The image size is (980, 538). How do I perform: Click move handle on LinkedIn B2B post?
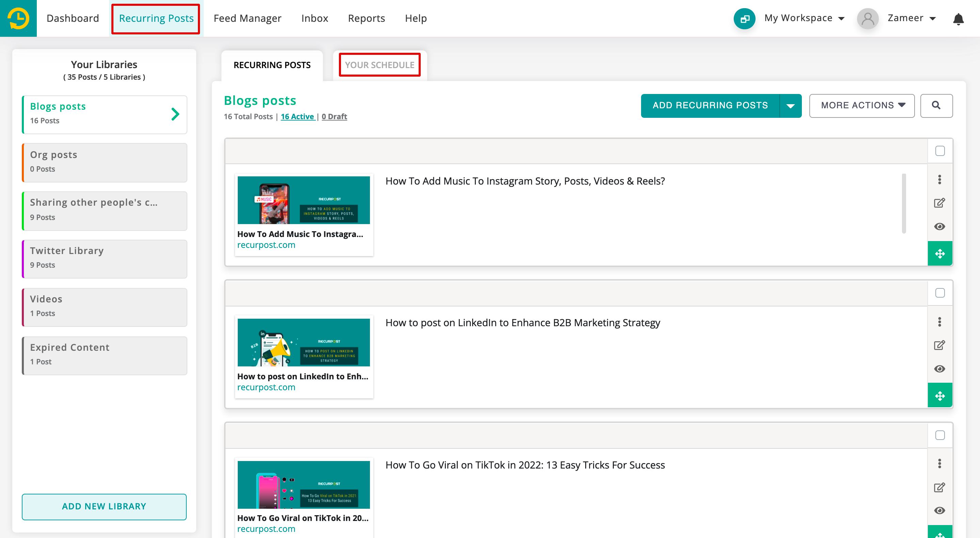pos(940,396)
